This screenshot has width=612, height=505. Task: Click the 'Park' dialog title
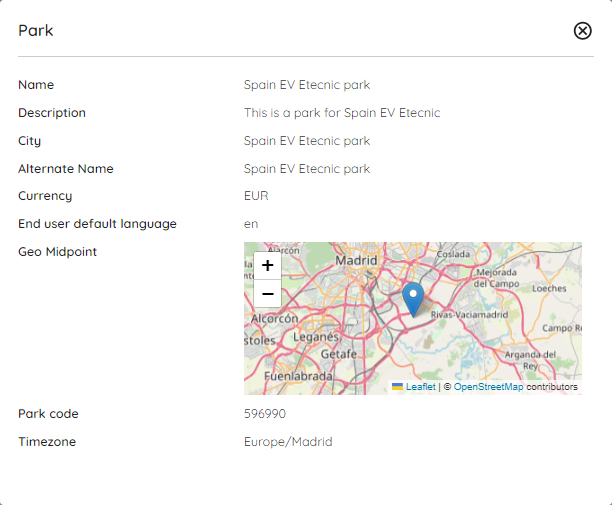pyautogui.click(x=36, y=31)
